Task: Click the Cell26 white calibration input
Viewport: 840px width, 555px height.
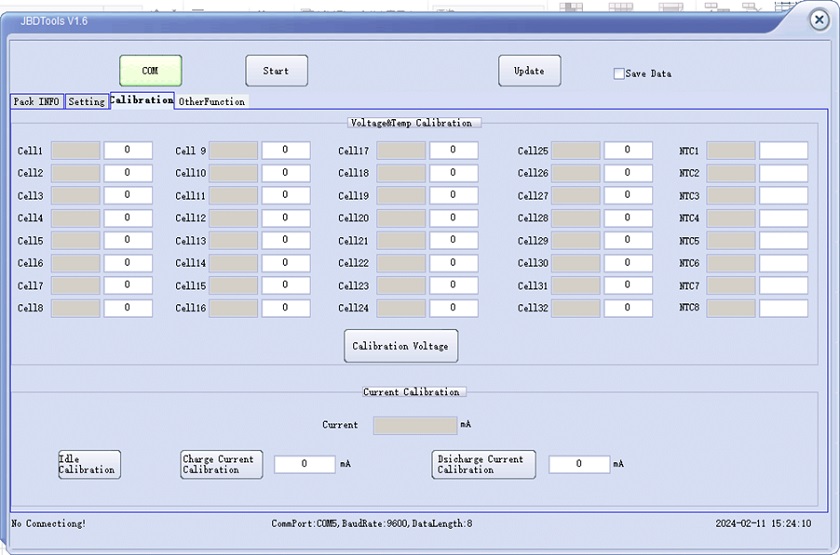Action: (x=628, y=172)
